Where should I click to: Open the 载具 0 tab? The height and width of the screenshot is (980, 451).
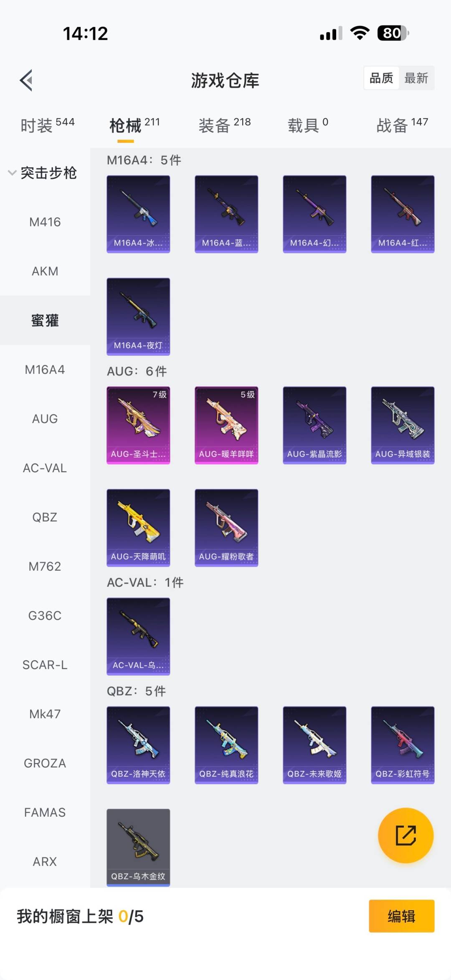(308, 125)
